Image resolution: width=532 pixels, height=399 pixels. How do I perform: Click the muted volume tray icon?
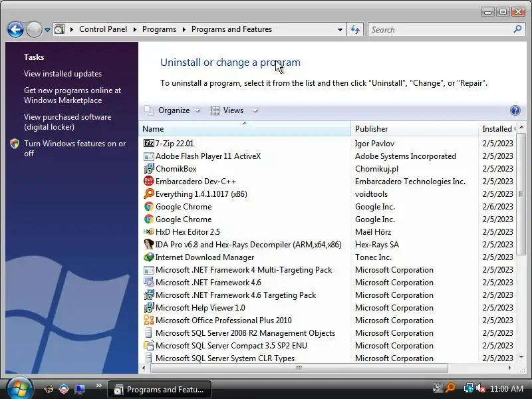click(x=481, y=388)
